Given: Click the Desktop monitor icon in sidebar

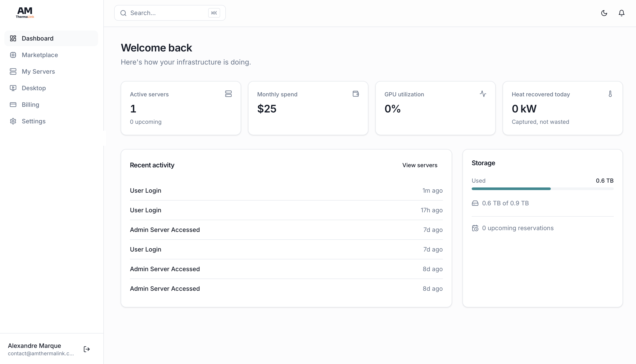Looking at the screenshot, I should click(13, 88).
